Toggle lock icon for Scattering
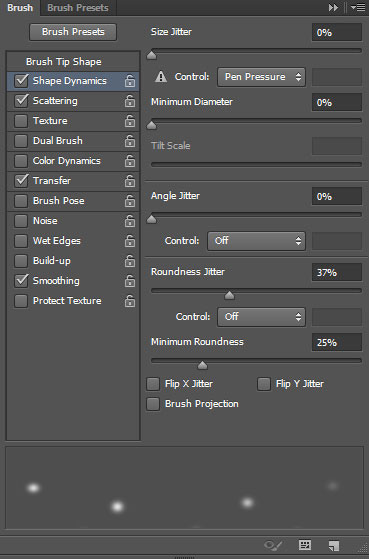Image resolution: width=369 pixels, height=559 pixels. click(130, 101)
